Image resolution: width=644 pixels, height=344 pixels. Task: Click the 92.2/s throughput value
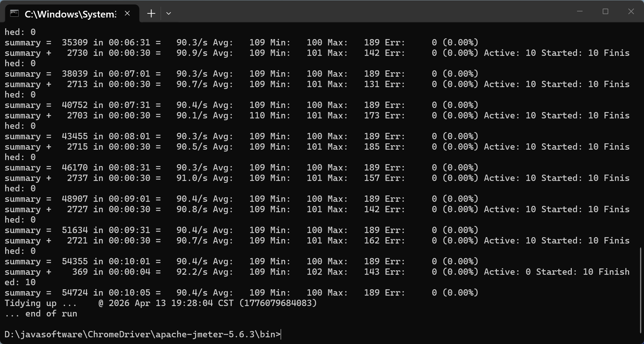[192, 272]
